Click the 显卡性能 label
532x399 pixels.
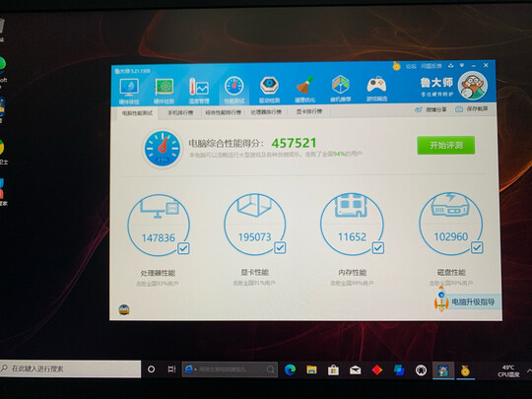pyautogui.click(x=254, y=272)
